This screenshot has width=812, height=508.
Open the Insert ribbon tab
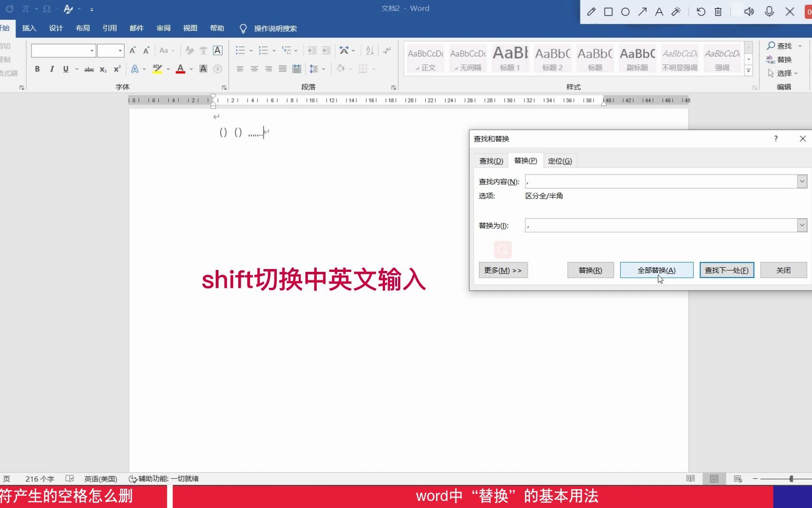(x=29, y=28)
